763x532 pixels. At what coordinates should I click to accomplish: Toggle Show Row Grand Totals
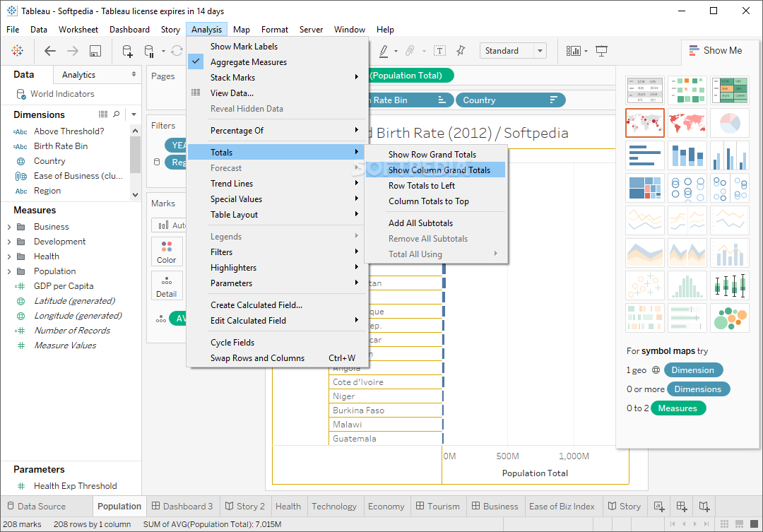[x=435, y=154]
